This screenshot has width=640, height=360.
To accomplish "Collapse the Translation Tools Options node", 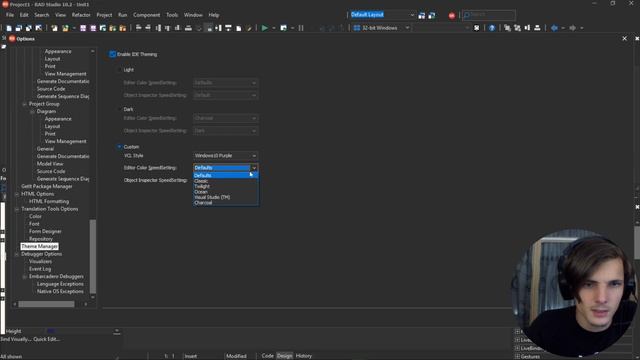I will (x=17, y=209).
